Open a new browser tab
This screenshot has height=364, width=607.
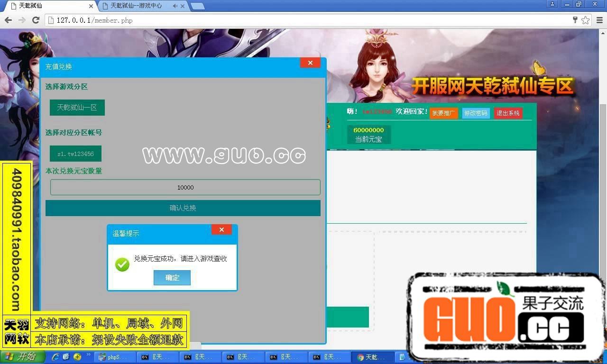click(197, 6)
